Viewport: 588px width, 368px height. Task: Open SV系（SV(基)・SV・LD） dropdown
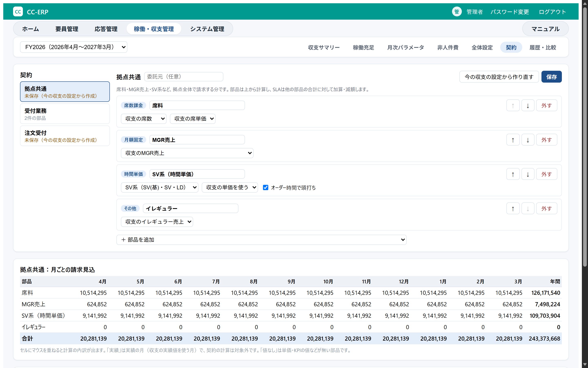[x=160, y=187]
